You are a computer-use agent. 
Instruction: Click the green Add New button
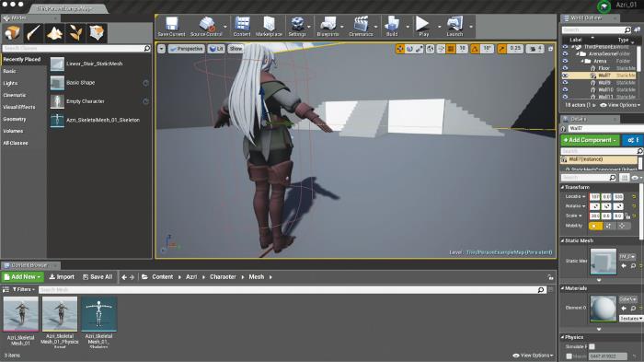tap(23, 277)
